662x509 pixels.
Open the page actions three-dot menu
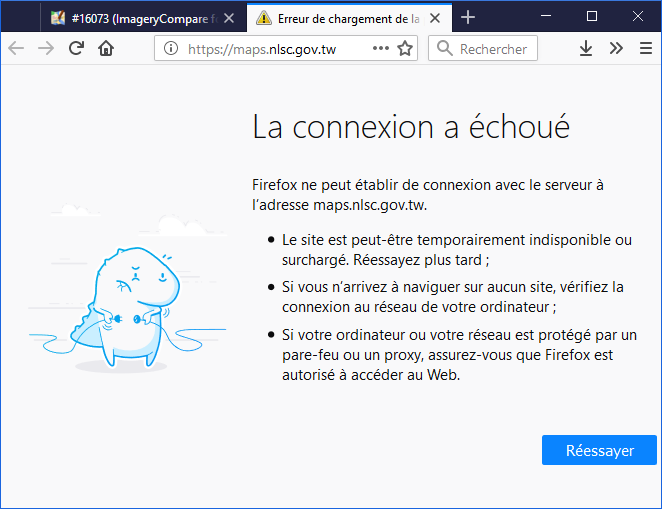(381, 48)
